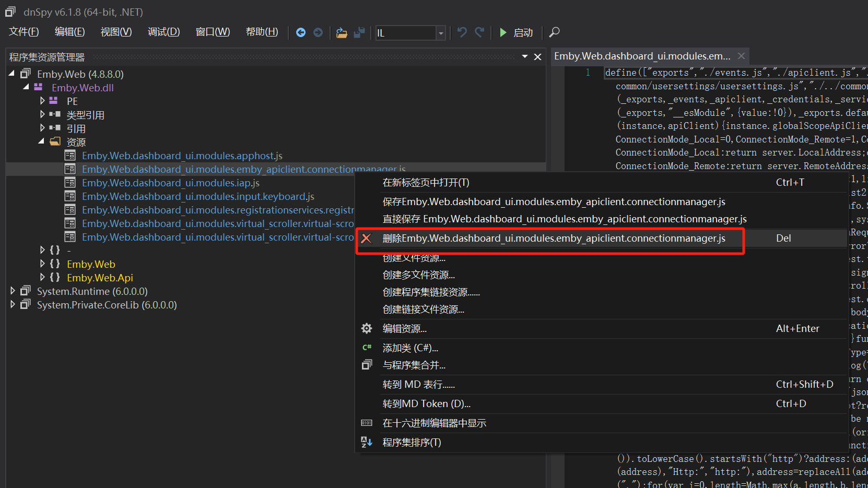Image resolution: width=868 pixels, height=488 pixels.
Task: Expand the Emby.Web namespace node
Action: point(42,264)
